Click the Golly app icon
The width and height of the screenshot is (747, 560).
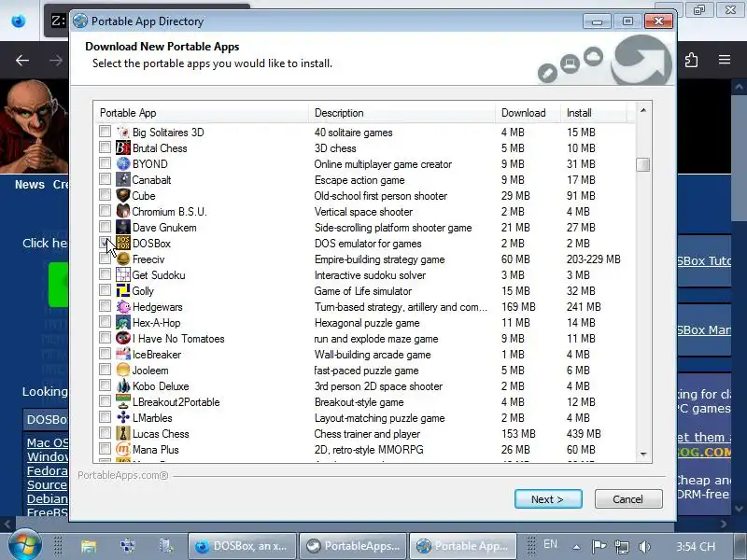123,290
